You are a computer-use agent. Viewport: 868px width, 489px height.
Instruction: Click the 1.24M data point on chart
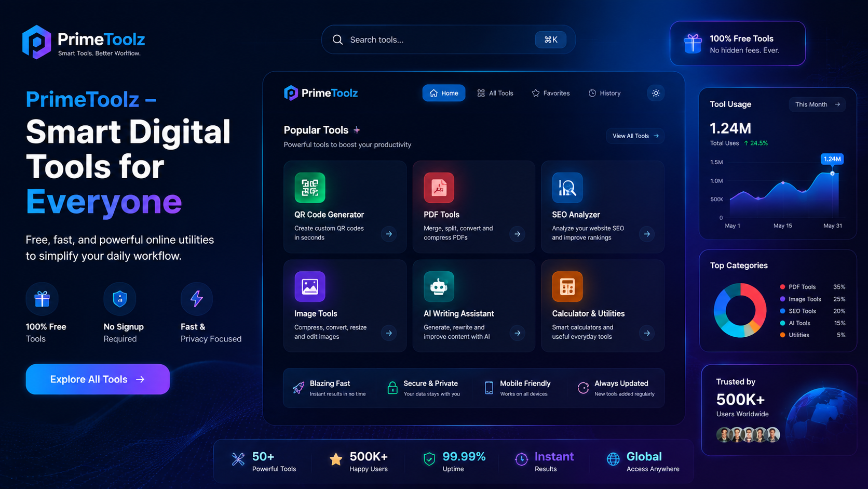coord(832,174)
